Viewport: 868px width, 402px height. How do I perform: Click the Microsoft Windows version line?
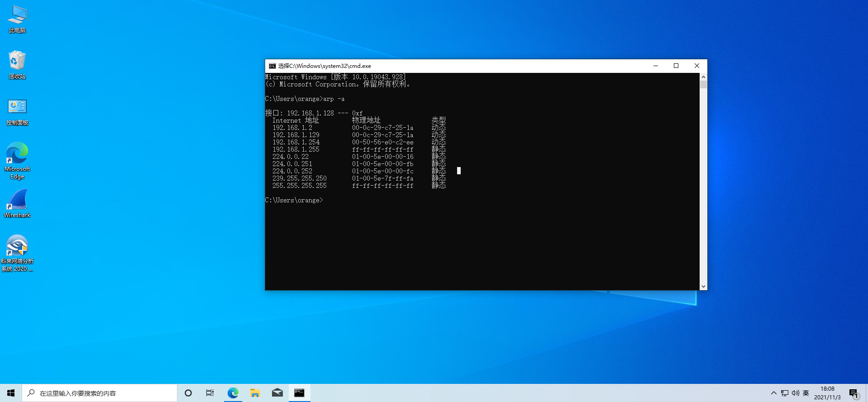coord(336,77)
